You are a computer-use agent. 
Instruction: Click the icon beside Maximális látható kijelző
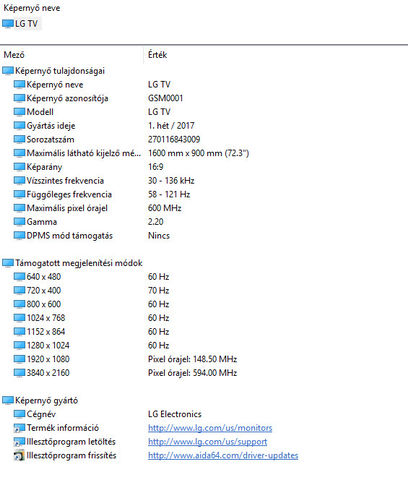click(19, 153)
